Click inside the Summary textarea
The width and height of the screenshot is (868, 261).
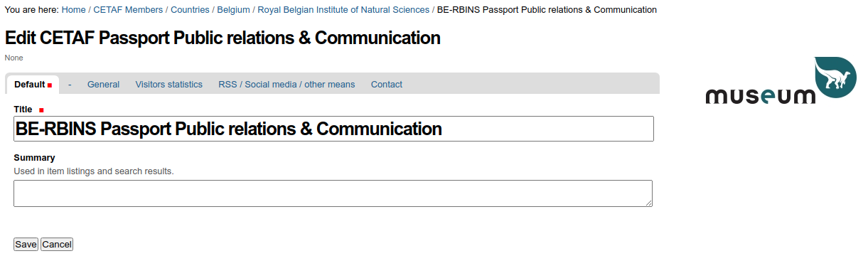coord(333,193)
